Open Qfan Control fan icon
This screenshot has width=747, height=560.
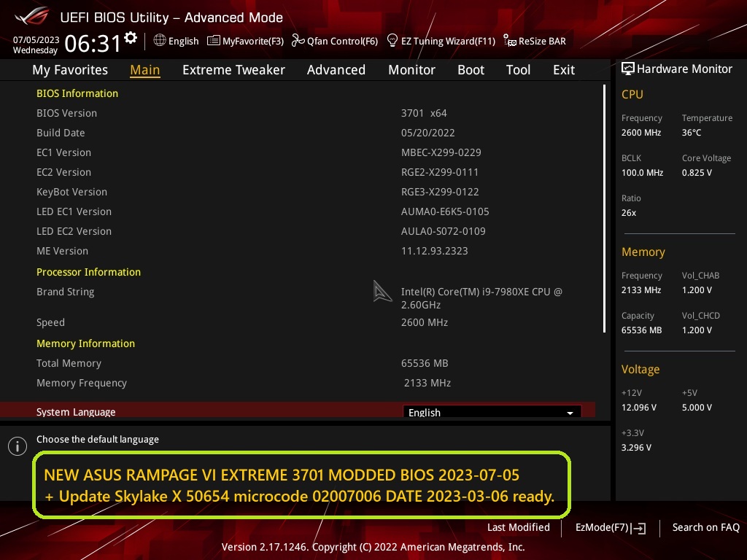pyautogui.click(x=298, y=41)
